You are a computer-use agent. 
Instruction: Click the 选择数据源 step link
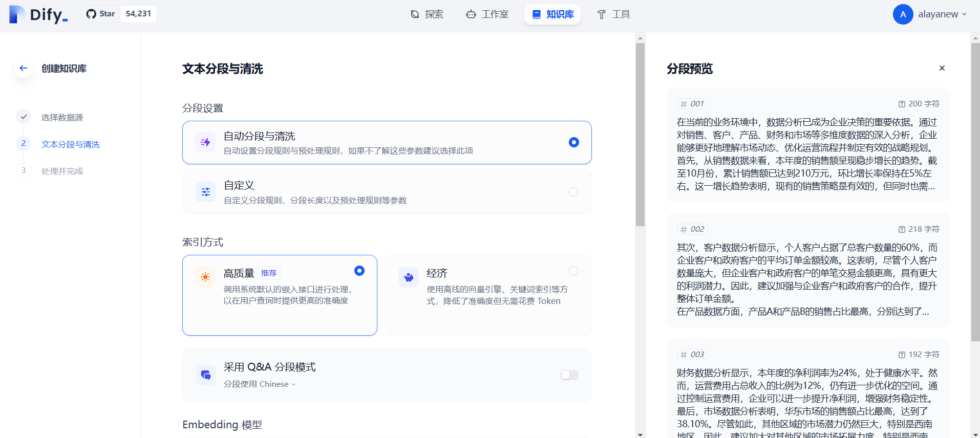62,118
